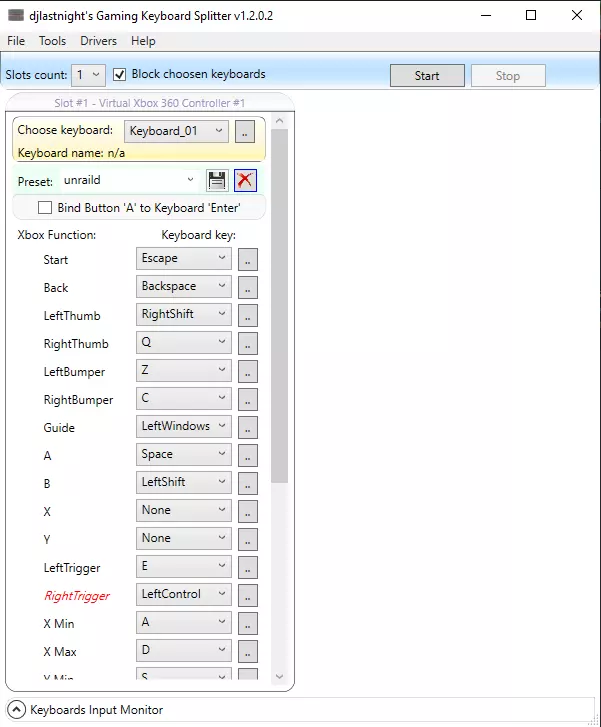
Task: Open X Min dropdown showing A
Action: 184,622
